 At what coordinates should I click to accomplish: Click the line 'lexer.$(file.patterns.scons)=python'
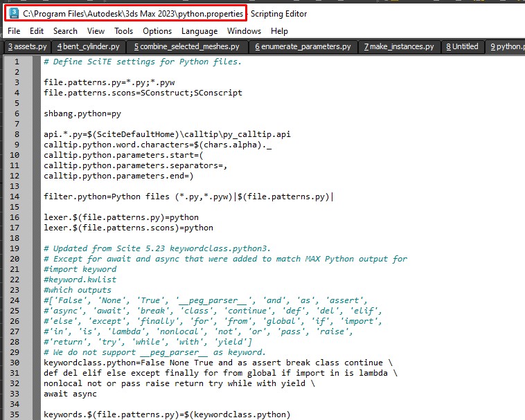pyautogui.click(x=129, y=228)
